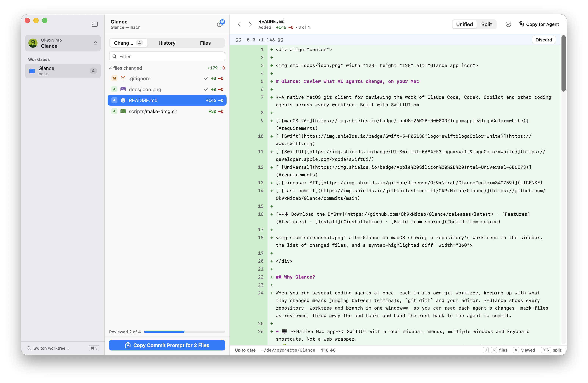The width and height of the screenshot is (588, 383).
Task: Click the Glance worktree folder icon
Action: pos(32,71)
